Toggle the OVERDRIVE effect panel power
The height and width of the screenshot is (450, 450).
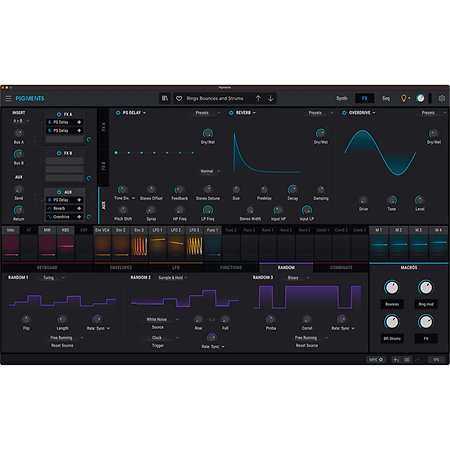click(344, 113)
